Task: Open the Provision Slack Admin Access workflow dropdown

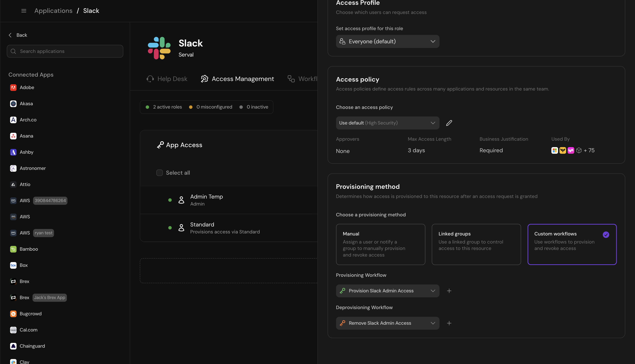Action: 387,291
